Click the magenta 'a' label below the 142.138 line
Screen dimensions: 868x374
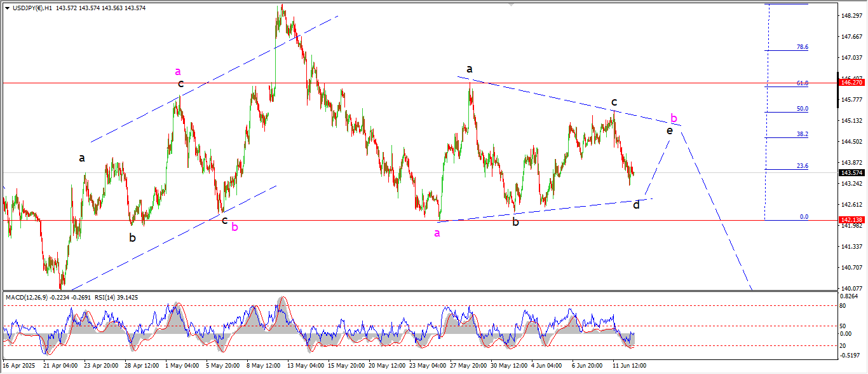437,233
